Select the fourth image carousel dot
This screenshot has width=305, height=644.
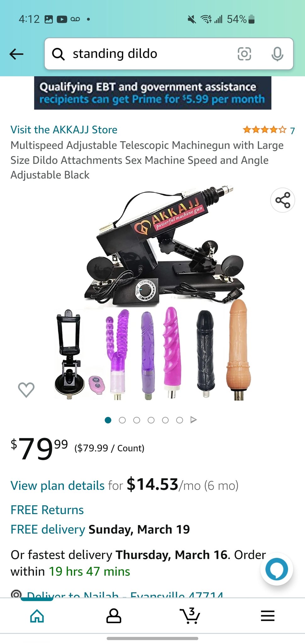pyautogui.click(x=151, y=420)
